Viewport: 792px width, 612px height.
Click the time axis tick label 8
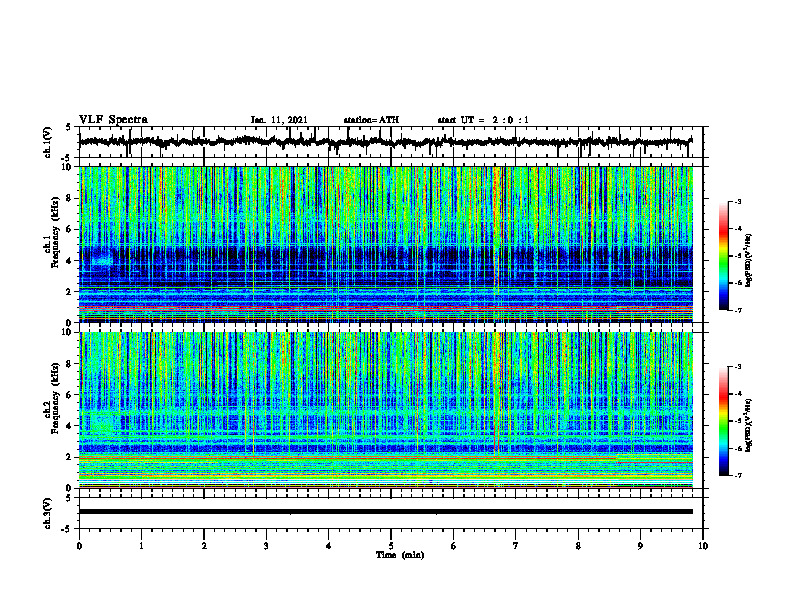[578, 546]
